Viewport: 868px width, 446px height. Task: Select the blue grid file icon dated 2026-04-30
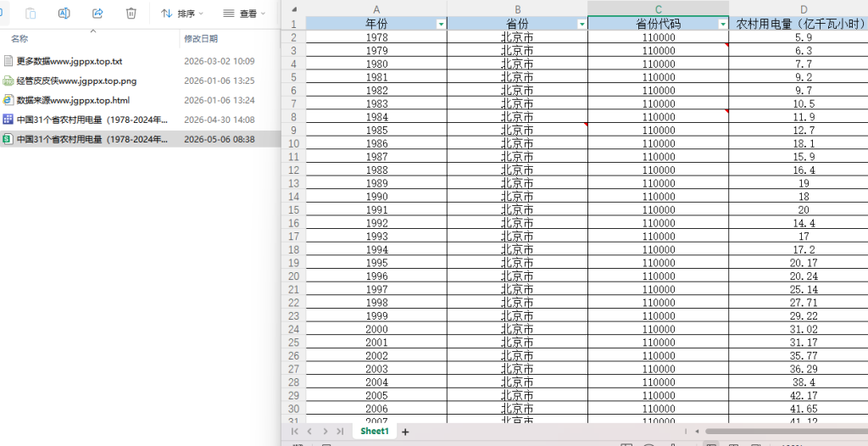tap(8, 120)
